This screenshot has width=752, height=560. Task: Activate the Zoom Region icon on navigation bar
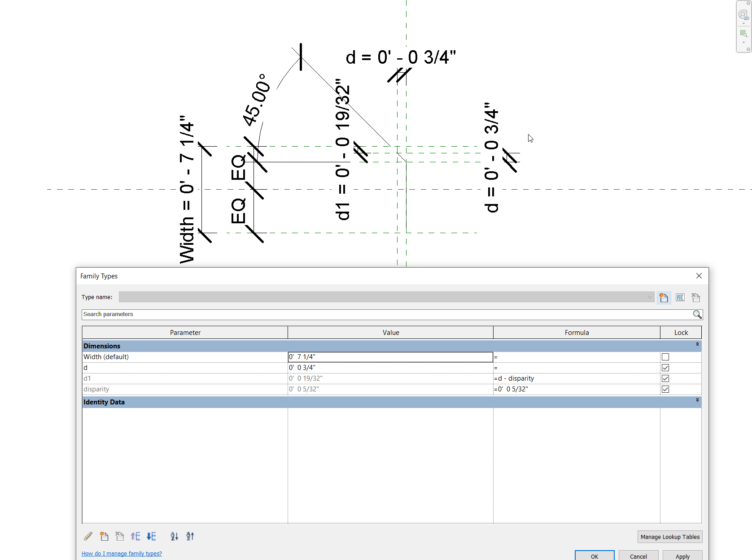(x=743, y=33)
